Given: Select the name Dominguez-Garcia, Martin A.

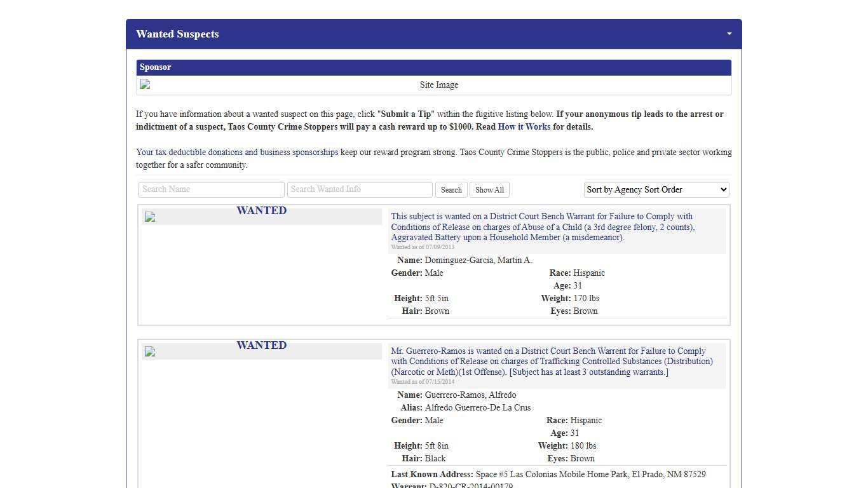Looking at the screenshot, I should click(x=478, y=261).
